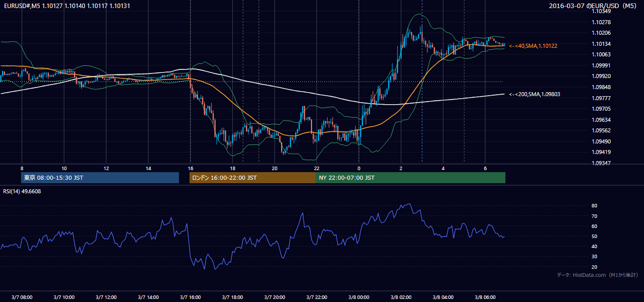Viewport: 644px width, 302px height.
Task: Click the 3/8 06:00 time axis label
Action: [485, 297]
